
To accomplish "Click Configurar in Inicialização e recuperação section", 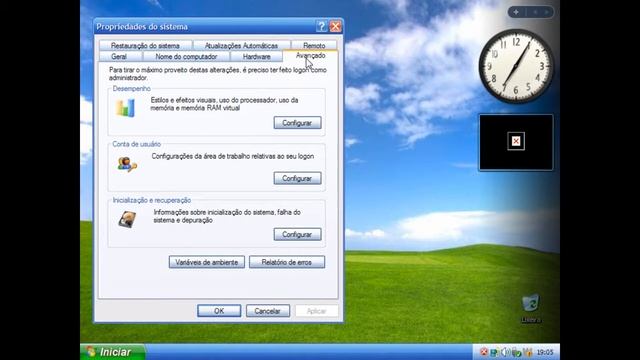I will [x=297, y=235].
